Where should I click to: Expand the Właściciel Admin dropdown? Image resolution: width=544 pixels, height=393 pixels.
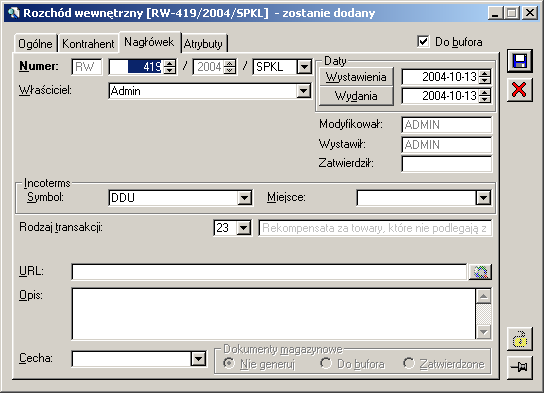point(304,91)
